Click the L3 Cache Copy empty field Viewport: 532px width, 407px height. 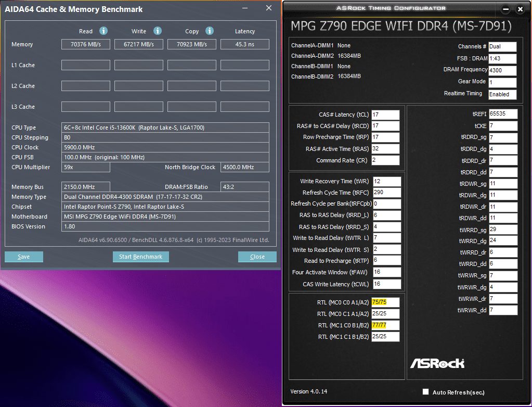click(x=192, y=107)
